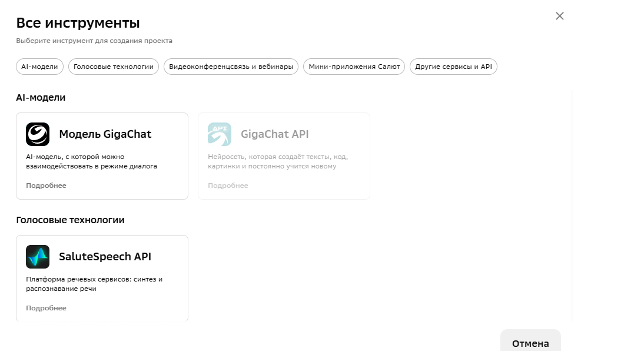Viewport: 644px width, 351px height.
Task: Open Подробнее link in Модель GigaChat card
Action: tap(46, 186)
